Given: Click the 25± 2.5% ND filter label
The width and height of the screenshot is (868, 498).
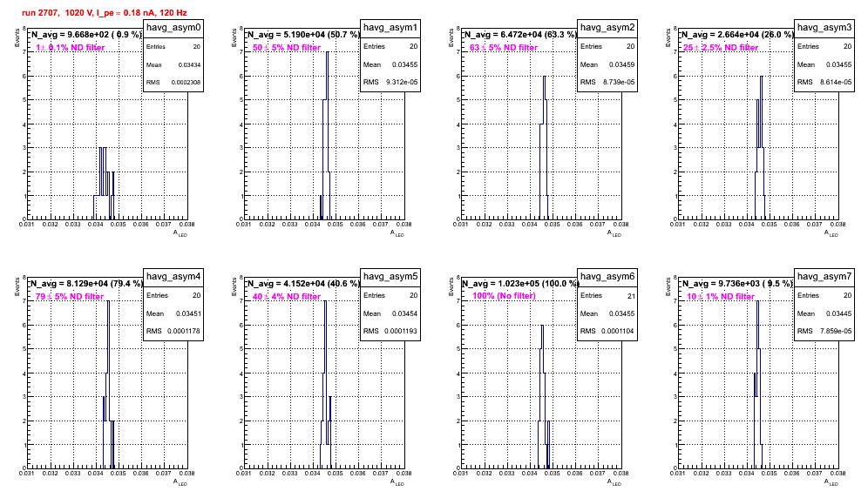Looking at the screenshot, I should [721, 48].
